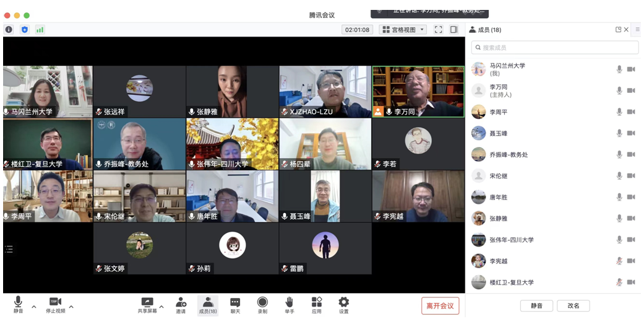Click the 改名 rename button

click(x=573, y=305)
